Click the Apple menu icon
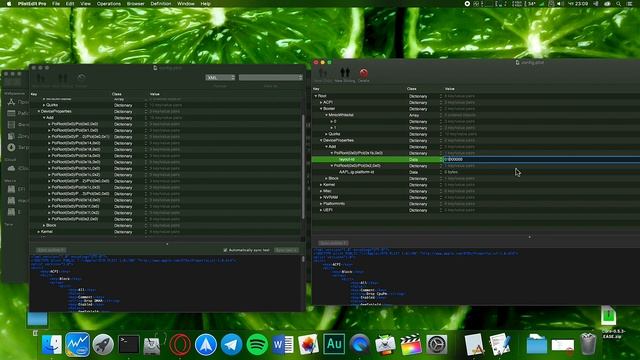 (x=9, y=4)
